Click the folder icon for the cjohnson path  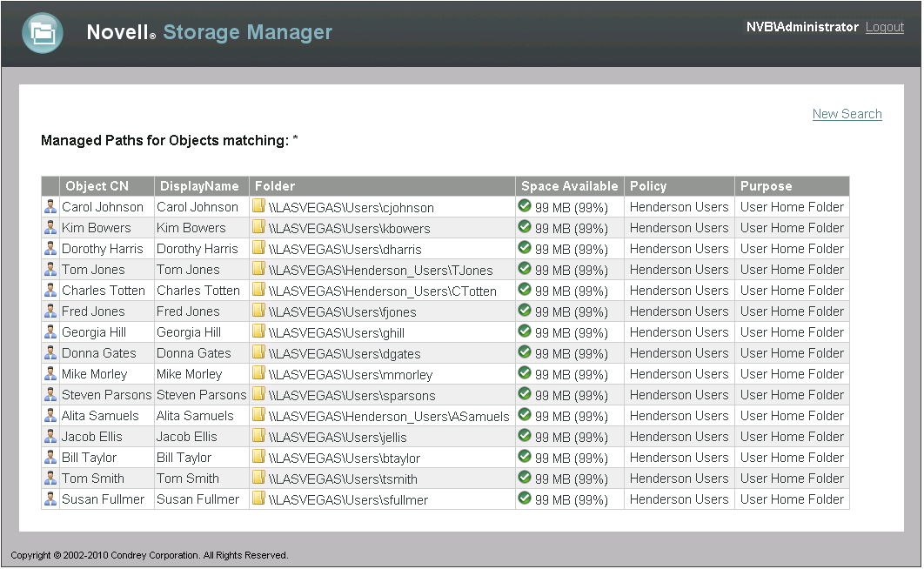(x=258, y=206)
